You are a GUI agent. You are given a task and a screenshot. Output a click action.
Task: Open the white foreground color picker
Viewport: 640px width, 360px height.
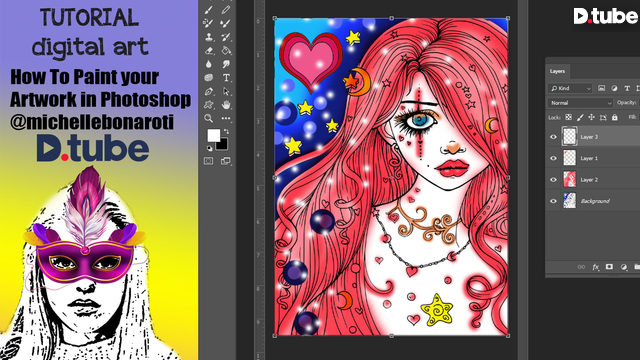213,135
